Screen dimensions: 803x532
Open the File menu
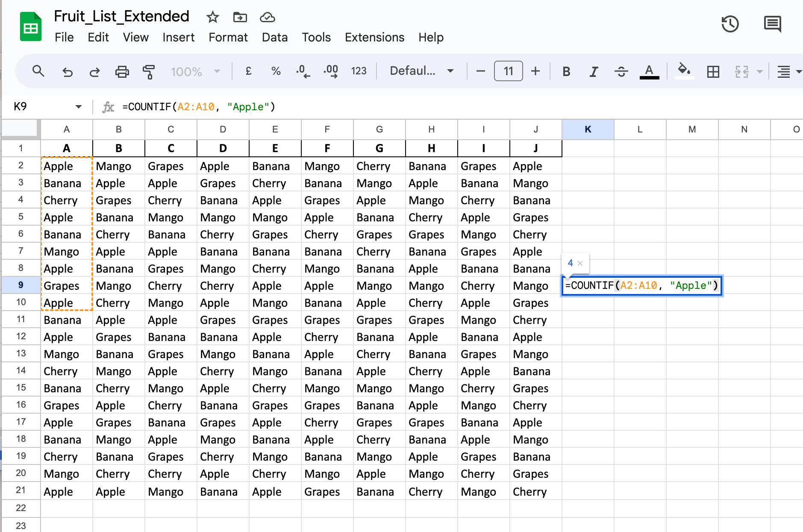point(64,38)
